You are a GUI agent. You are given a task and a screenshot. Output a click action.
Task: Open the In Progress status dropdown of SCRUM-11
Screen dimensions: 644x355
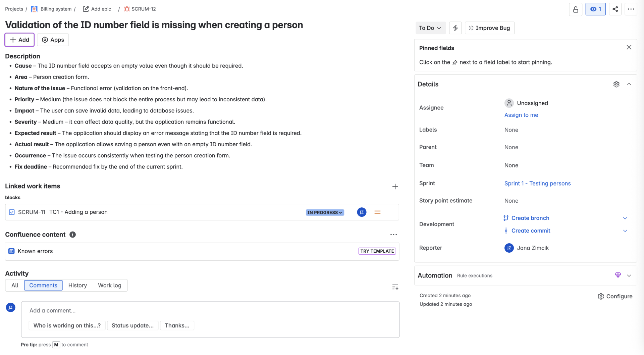click(x=325, y=212)
